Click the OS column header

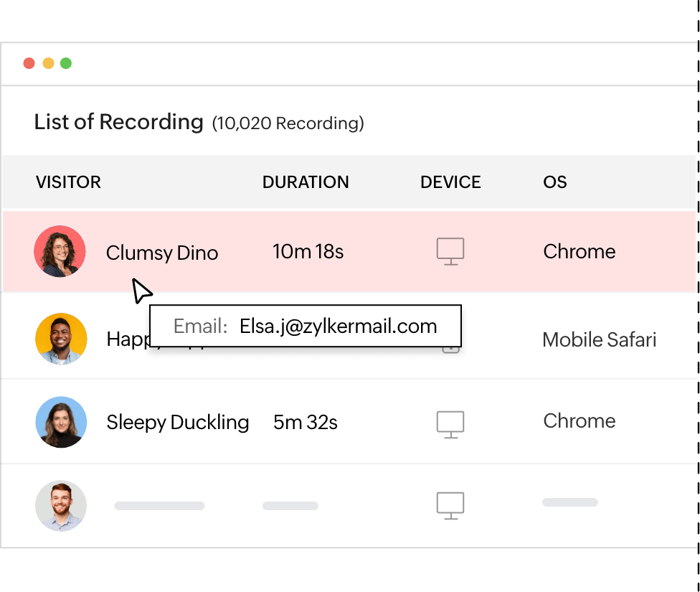click(555, 182)
